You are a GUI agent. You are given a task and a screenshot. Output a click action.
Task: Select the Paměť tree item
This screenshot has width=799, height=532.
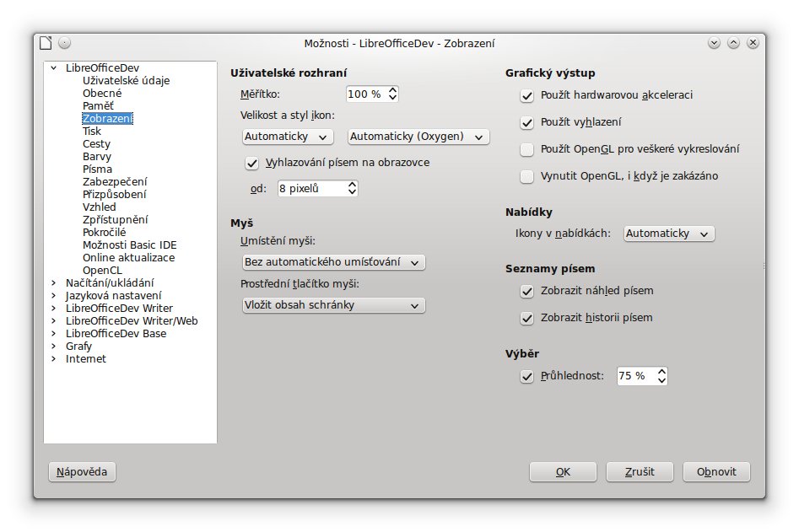(98, 106)
